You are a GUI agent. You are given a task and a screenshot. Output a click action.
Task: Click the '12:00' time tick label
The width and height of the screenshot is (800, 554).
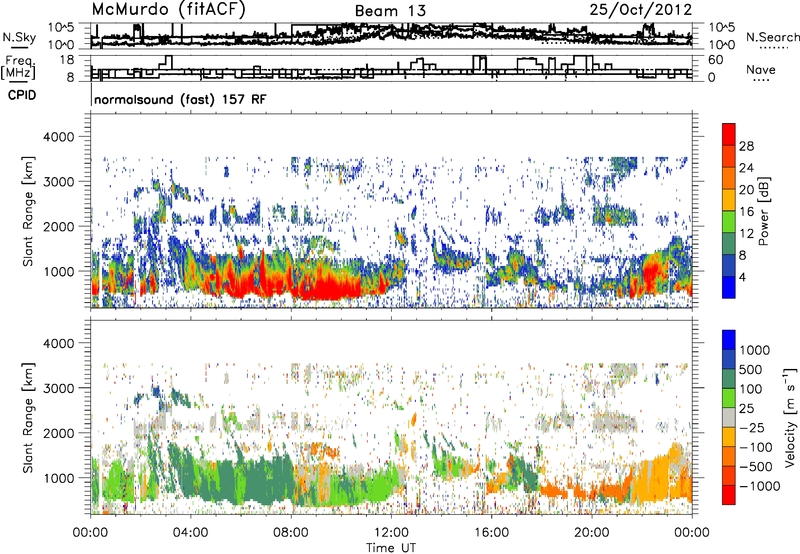click(391, 533)
